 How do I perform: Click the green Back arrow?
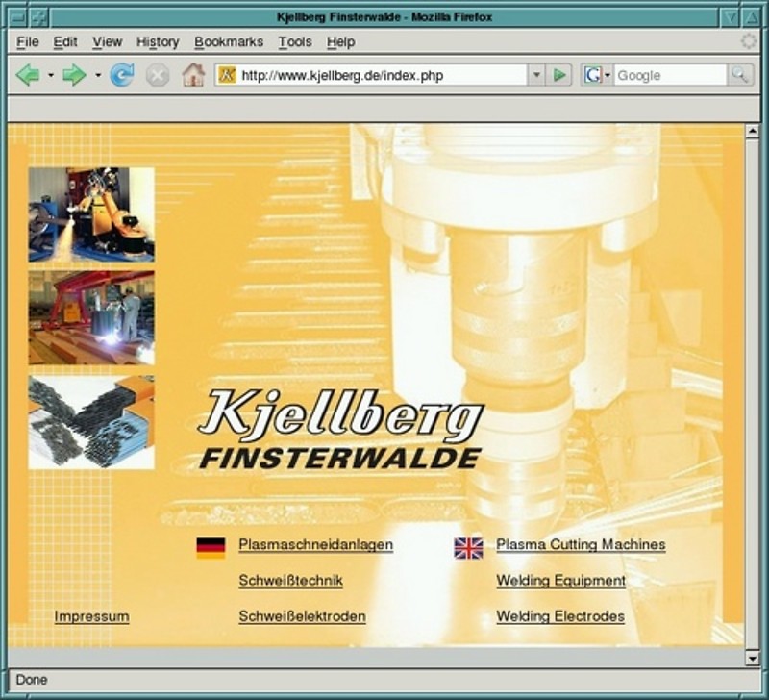pyautogui.click(x=28, y=75)
